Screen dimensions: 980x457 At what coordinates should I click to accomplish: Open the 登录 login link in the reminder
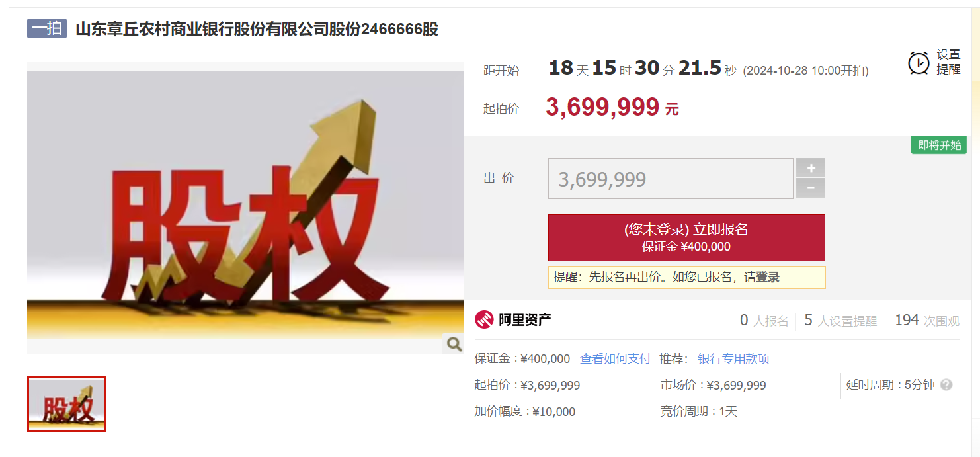pyautogui.click(x=768, y=278)
